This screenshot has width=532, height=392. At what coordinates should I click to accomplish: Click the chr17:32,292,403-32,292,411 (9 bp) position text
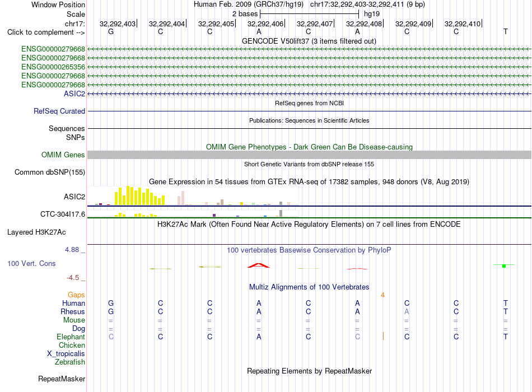coord(367,4)
